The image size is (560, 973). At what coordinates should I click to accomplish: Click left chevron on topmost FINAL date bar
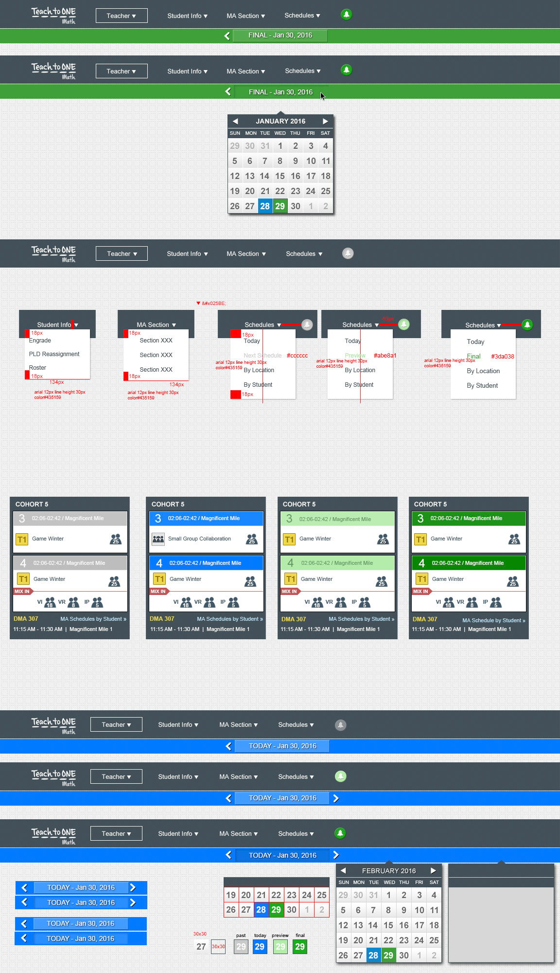point(227,36)
